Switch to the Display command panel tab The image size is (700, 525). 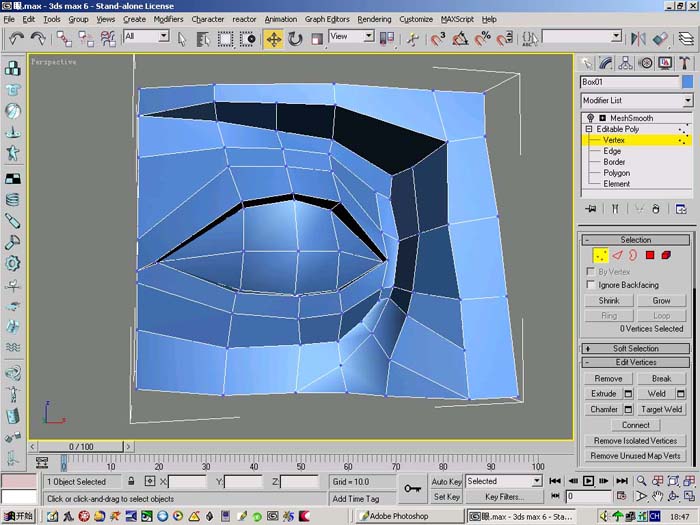pyautogui.click(x=665, y=63)
